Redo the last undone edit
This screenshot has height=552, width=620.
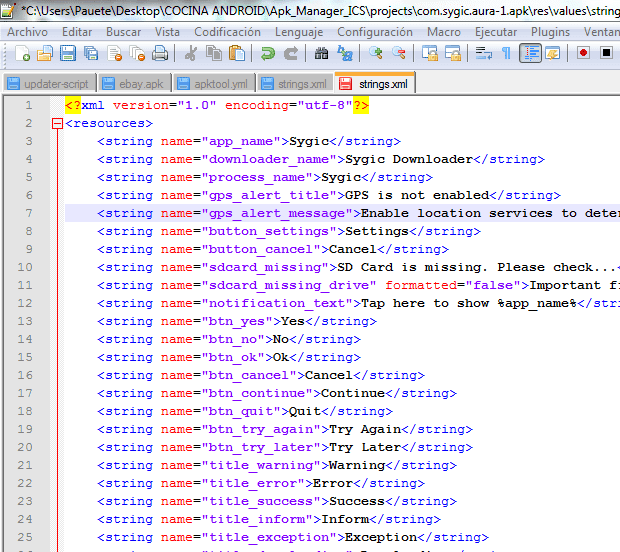[x=291, y=53]
